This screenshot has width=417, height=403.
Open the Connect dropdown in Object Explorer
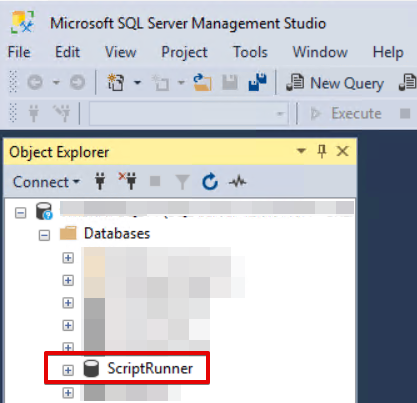(x=46, y=182)
